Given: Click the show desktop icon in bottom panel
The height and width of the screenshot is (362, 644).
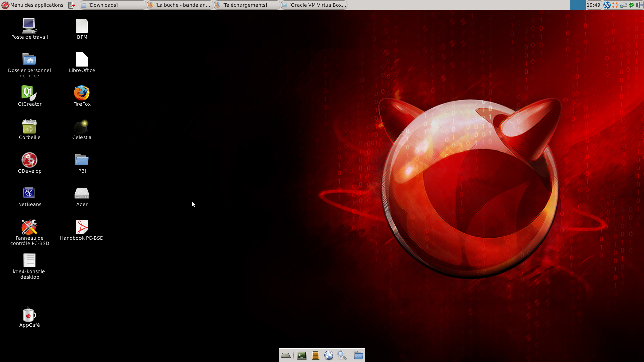Looking at the screenshot, I should (x=286, y=355).
